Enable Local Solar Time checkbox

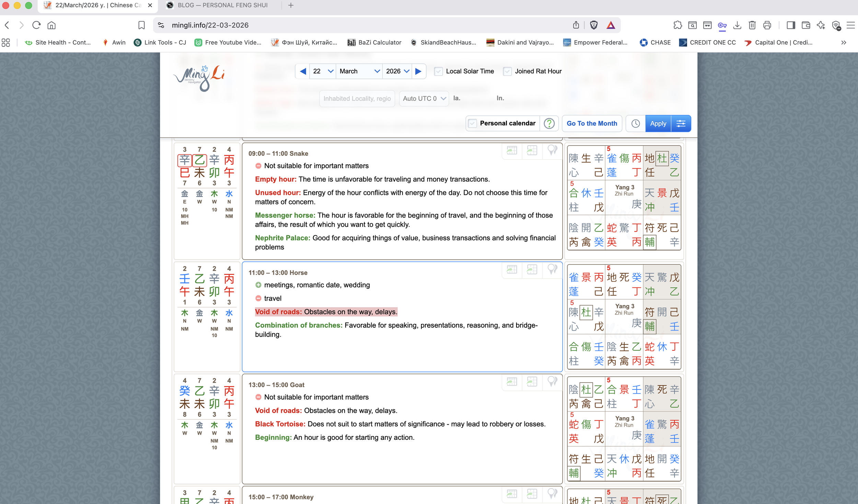tap(438, 71)
